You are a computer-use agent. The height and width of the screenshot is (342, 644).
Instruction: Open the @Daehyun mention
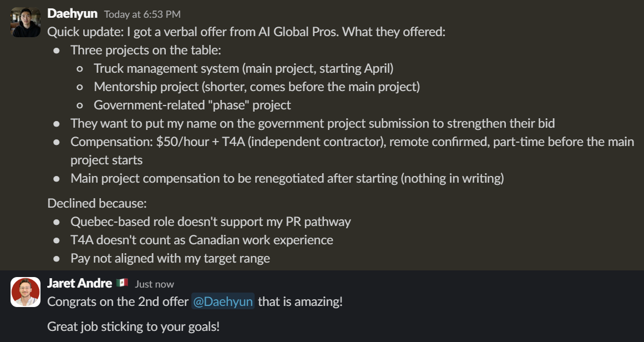tap(223, 301)
